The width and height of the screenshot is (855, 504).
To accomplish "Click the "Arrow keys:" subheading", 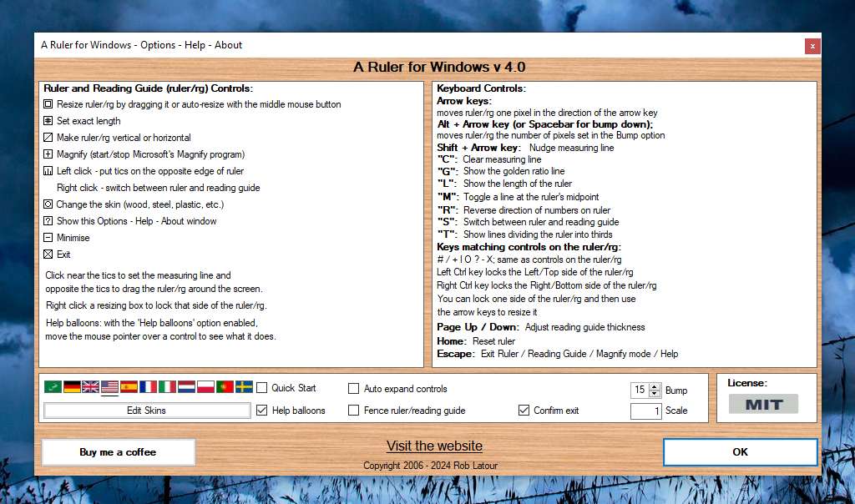I will click(x=464, y=101).
